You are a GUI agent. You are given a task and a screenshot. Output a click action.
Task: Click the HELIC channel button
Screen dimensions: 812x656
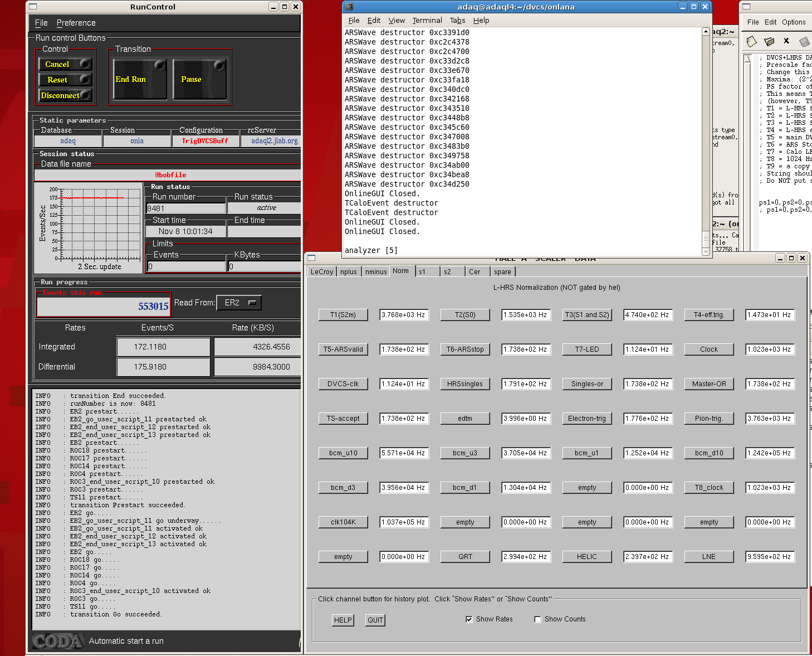tap(587, 557)
